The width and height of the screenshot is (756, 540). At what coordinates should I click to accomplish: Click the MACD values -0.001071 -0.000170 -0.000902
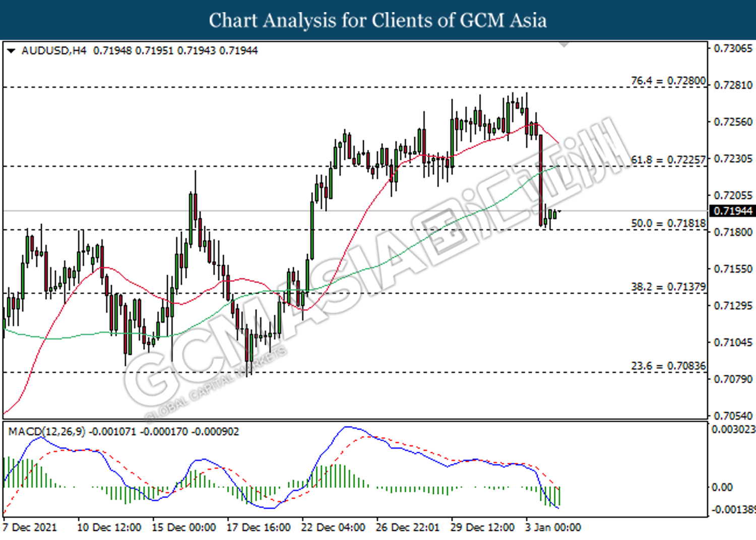164,432
